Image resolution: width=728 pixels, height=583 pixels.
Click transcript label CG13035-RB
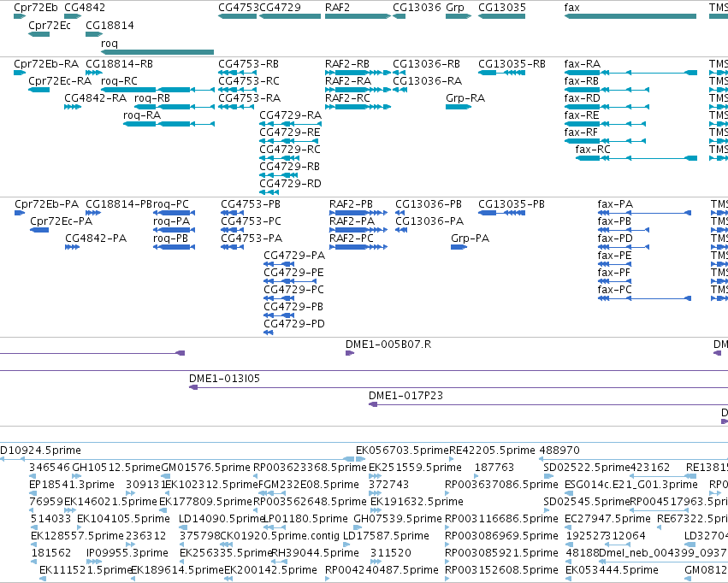[512, 63]
